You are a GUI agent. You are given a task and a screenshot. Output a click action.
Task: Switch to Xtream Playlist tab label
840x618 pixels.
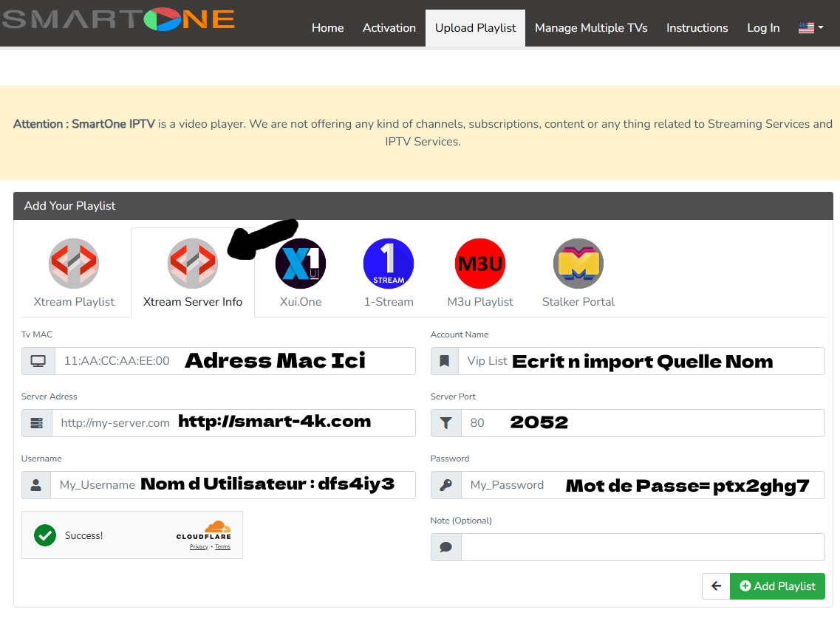pos(74,302)
